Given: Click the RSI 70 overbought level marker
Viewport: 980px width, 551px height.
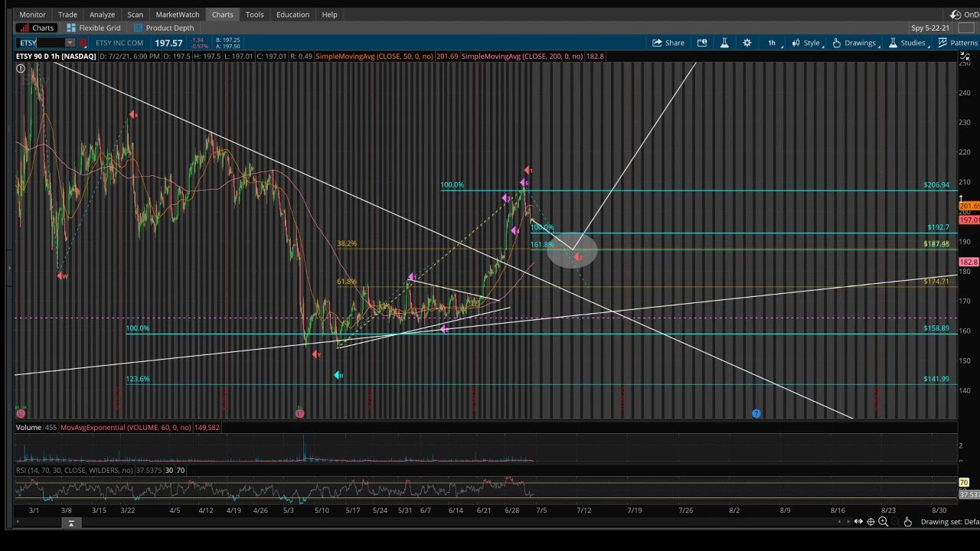Looking at the screenshot, I should click(x=964, y=483).
